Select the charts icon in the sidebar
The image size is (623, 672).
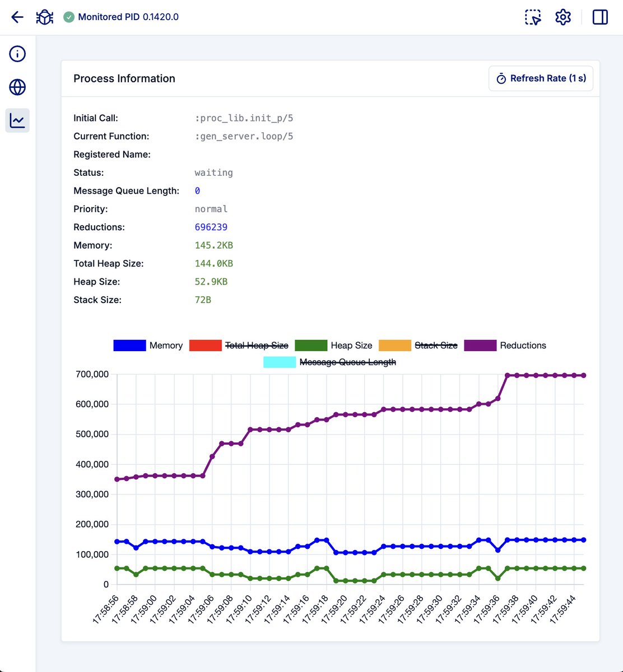tap(17, 120)
